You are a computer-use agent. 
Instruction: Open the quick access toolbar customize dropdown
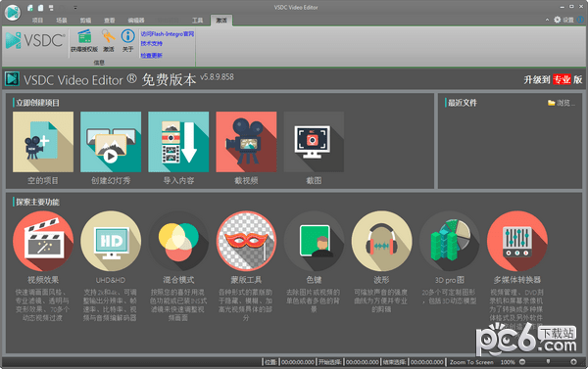click(75, 8)
